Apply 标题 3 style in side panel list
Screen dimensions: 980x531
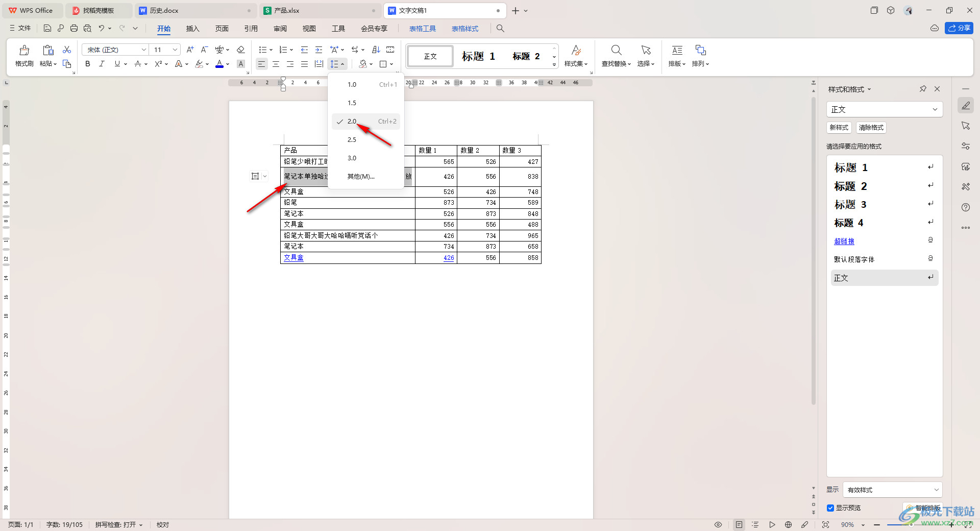tap(884, 204)
